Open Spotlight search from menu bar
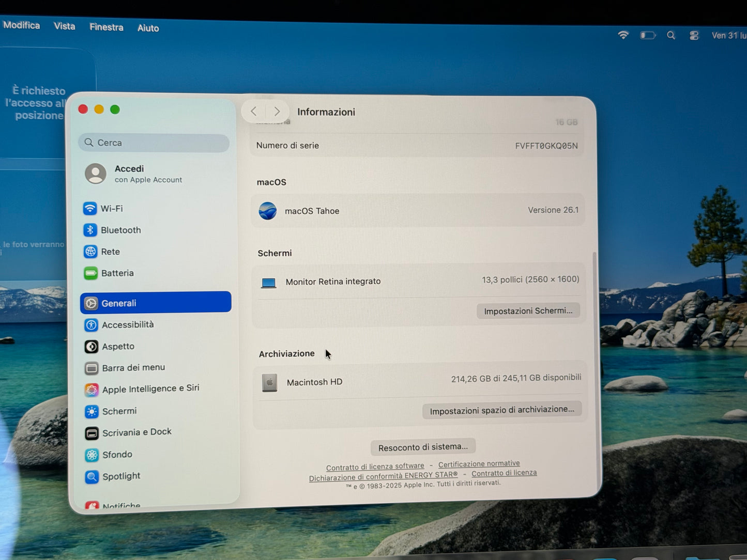This screenshot has width=747, height=560. pos(671,35)
